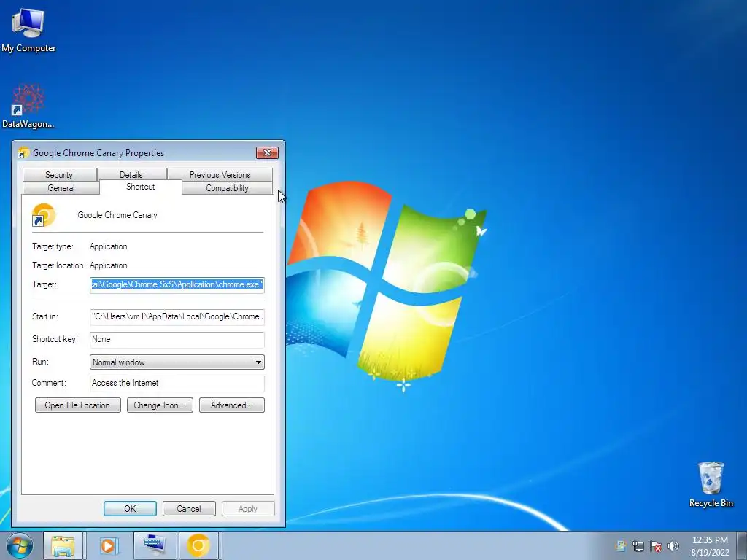Click the first system tray icon
The image size is (747, 560).
click(x=620, y=546)
